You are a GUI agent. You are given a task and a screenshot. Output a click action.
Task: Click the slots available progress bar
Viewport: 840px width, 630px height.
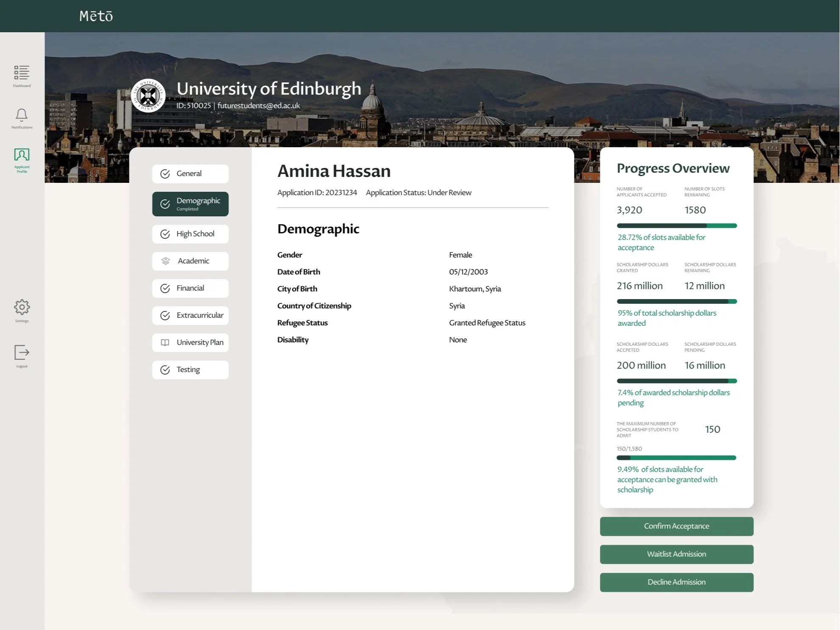point(676,226)
